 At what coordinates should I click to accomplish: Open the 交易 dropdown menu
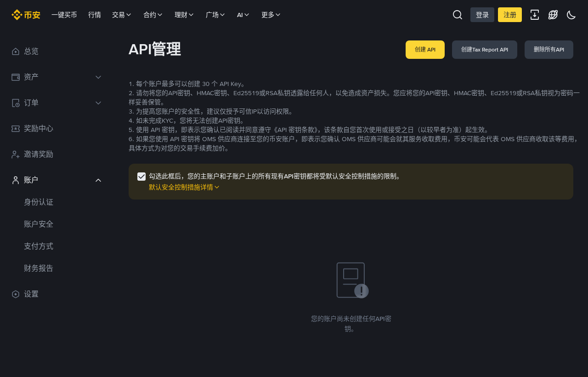pos(122,15)
